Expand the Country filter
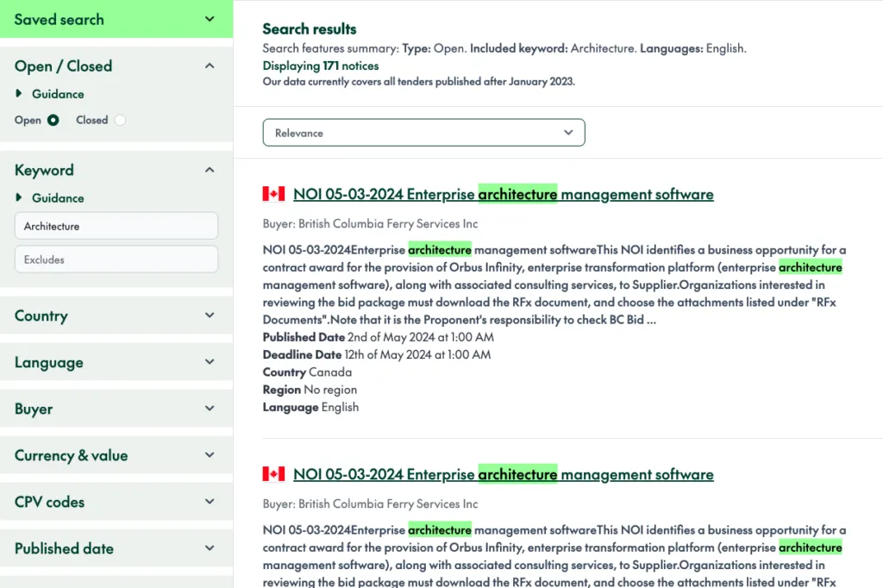883x588 pixels. coord(116,316)
